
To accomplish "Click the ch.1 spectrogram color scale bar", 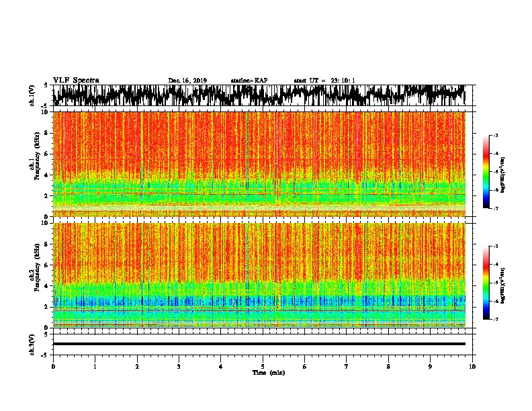I will (486, 172).
